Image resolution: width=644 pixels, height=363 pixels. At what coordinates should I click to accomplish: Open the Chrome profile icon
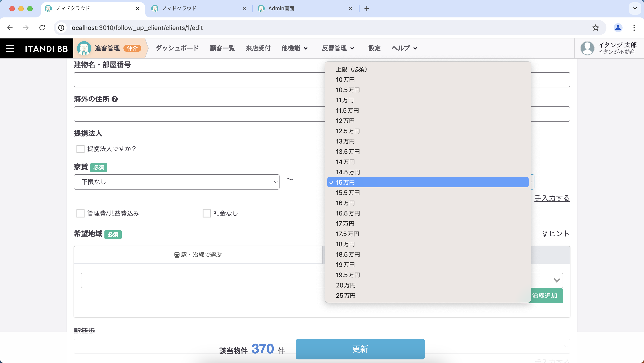(618, 28)
